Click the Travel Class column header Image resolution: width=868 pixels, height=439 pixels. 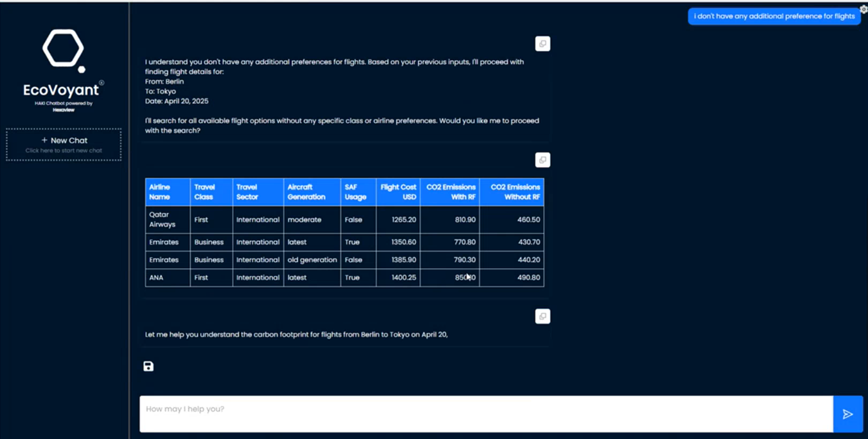tap(211, 192)
